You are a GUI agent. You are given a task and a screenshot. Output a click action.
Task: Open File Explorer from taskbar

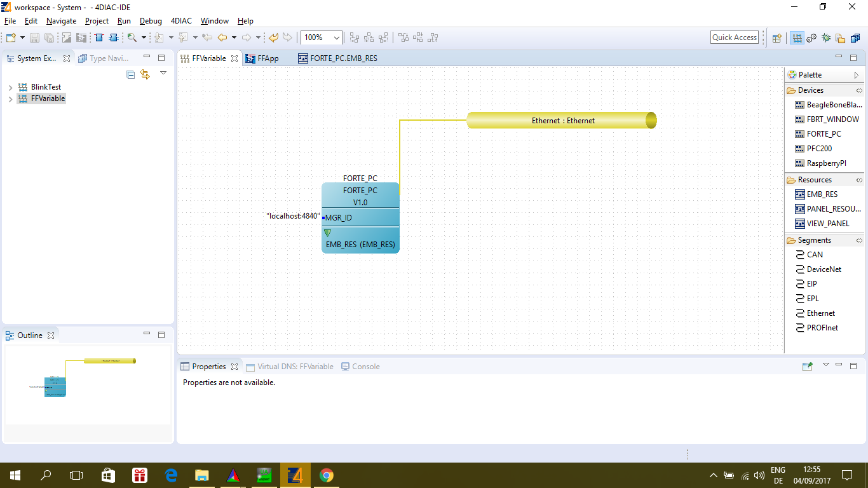click(202, 475)
